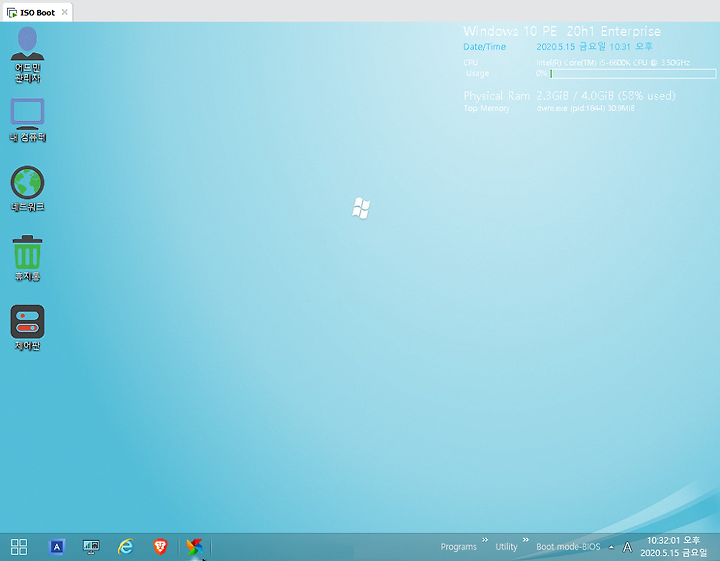Open the Start menu grid button
Screen dimensions: 720x561
coord(19,546)
